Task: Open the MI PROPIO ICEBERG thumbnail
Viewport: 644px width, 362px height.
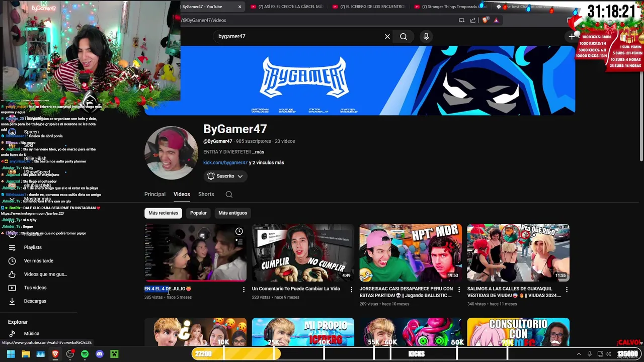Action: click(303, 332)
